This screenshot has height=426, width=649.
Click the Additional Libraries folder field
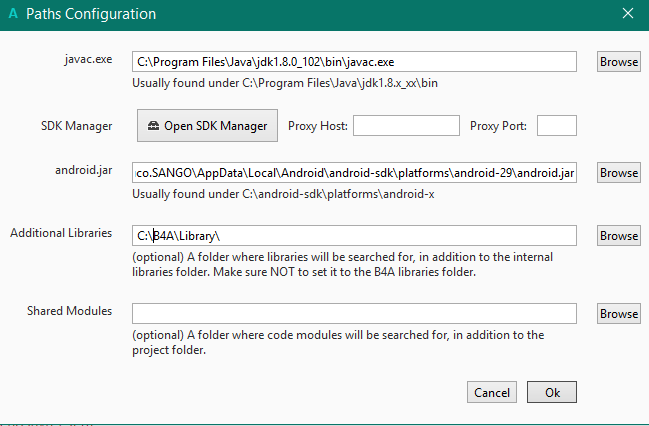pos(354,236)
